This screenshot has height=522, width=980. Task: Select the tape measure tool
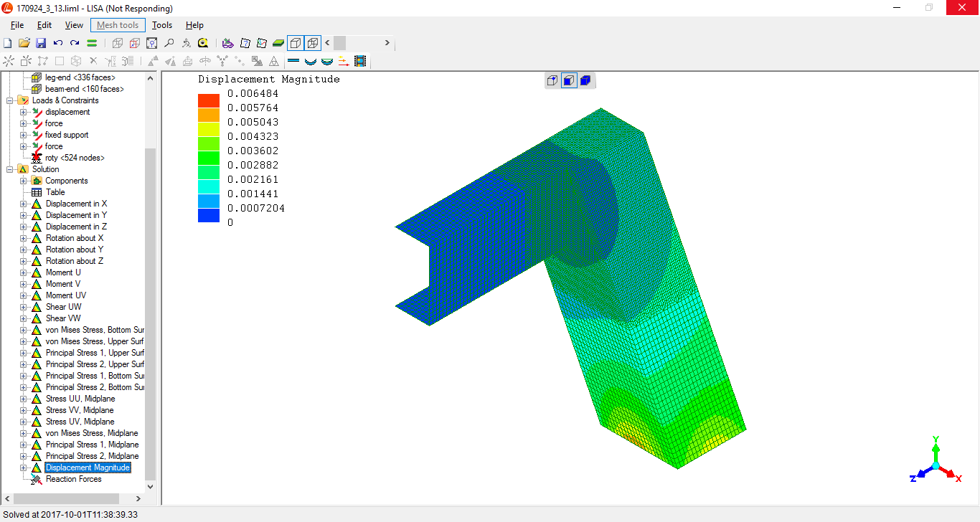pyautogui.click(x=203, y=43)
